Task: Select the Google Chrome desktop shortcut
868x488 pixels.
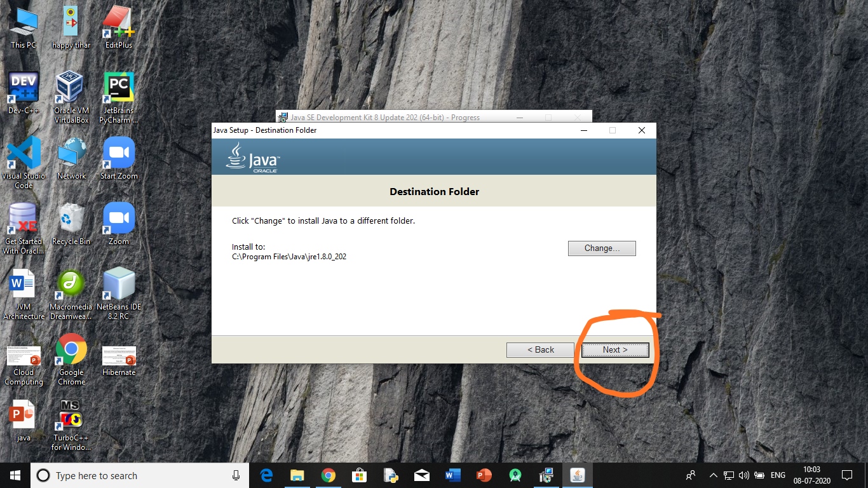Action: pos(71,360)
